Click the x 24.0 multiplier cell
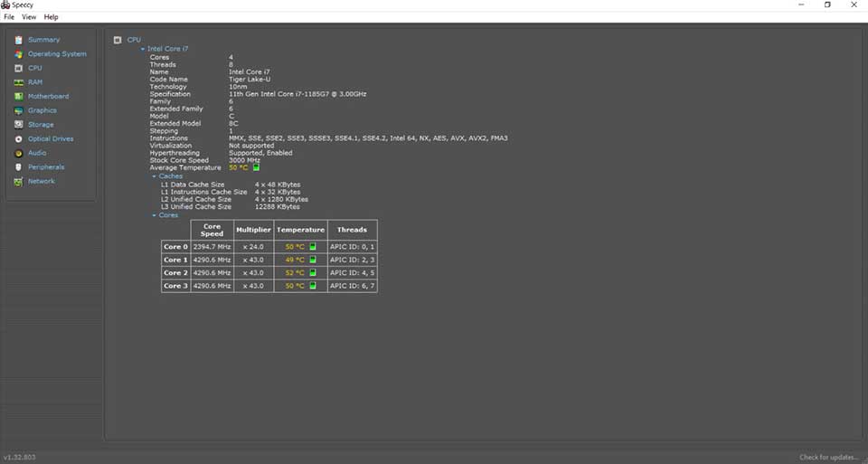Image resolution: width=868 pixels, height=464 pixels. pos(253,247)
